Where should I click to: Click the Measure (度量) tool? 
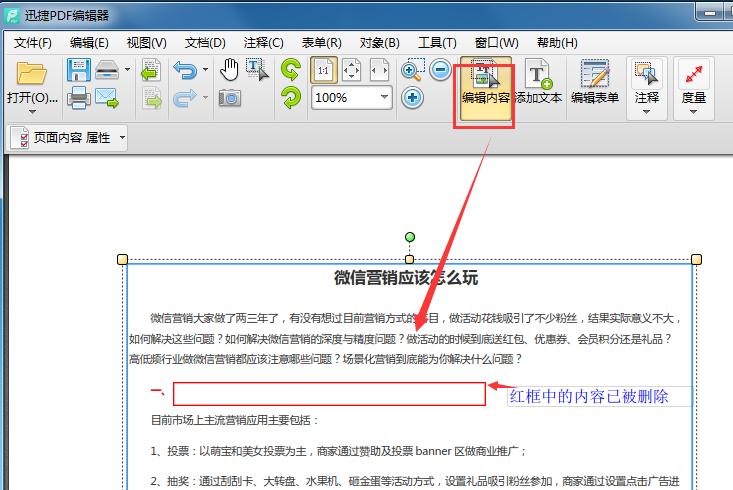point(694,80)
